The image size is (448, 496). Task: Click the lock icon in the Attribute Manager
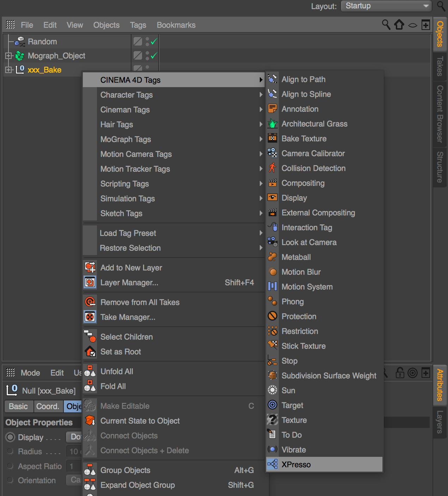(400, 373)
